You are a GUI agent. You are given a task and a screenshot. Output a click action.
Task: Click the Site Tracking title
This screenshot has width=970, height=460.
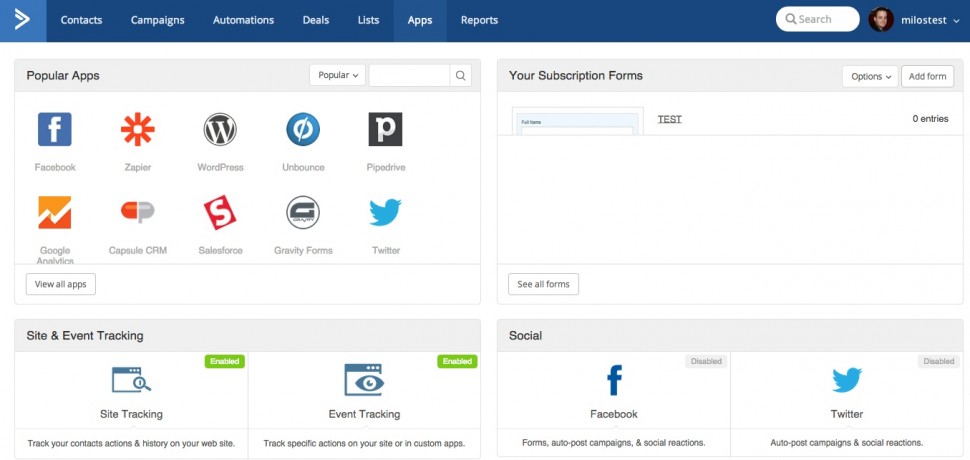tap(131, 414)
